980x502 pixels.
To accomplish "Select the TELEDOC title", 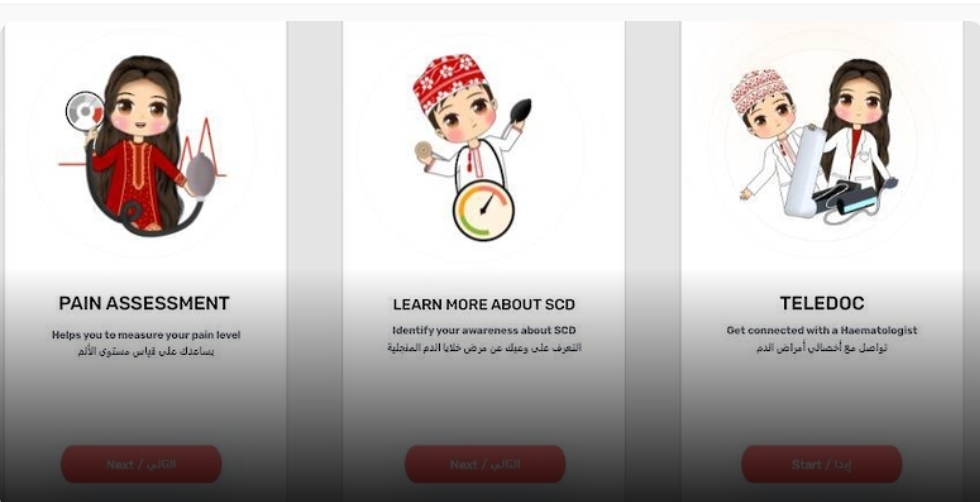I will (x=822, y=303).
